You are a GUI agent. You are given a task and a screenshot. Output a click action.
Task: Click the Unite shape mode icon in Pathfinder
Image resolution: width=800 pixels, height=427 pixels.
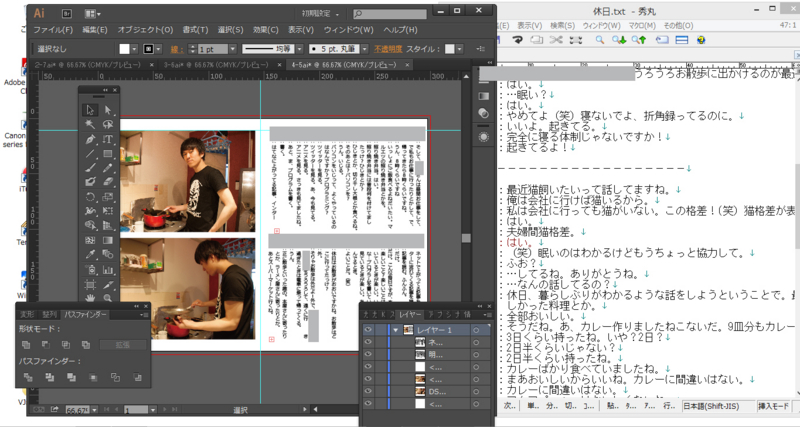[x=27, y=345]
